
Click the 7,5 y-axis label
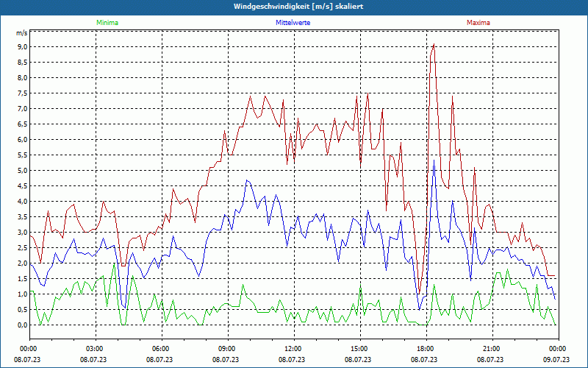click(23, 93)
